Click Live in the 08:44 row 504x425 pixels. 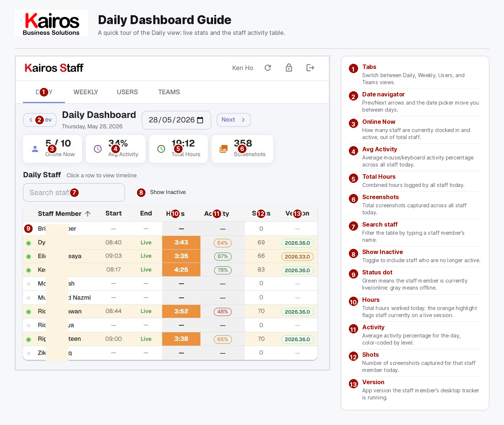click(x=146, y=311)
